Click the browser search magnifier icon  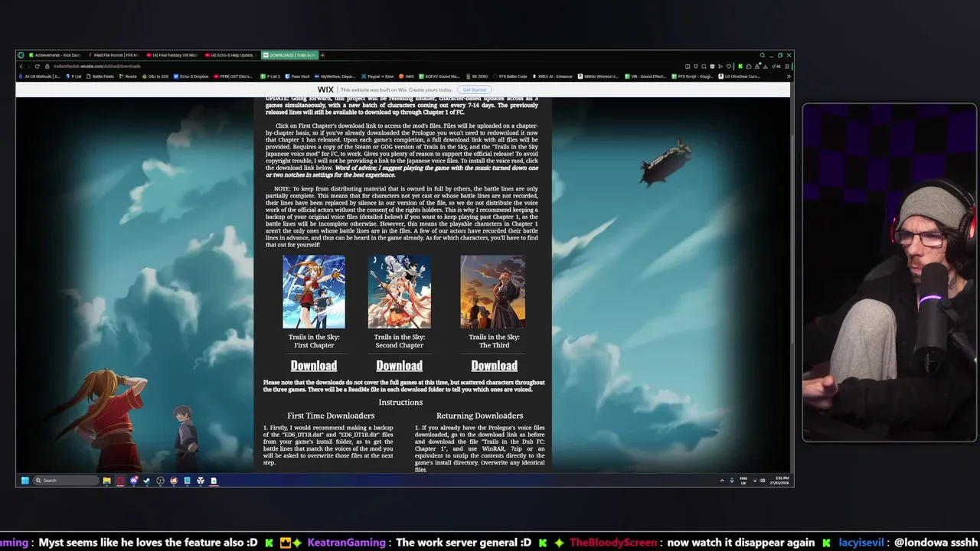[763, 55]
